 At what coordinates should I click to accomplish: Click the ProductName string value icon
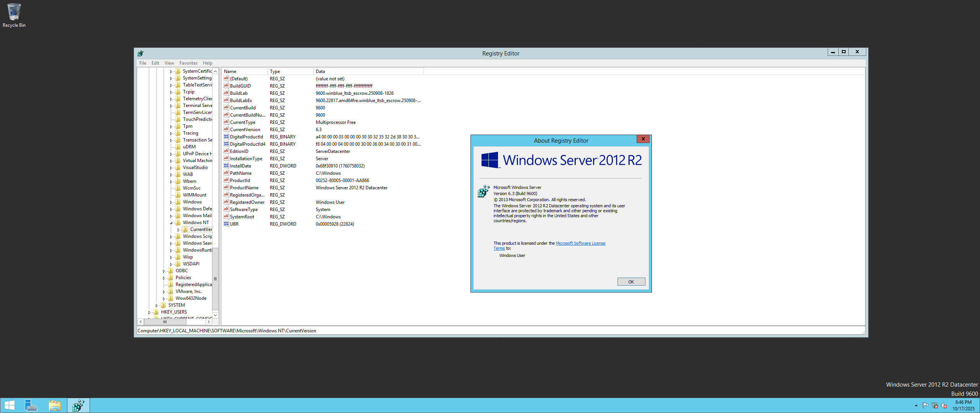(226, 188)
